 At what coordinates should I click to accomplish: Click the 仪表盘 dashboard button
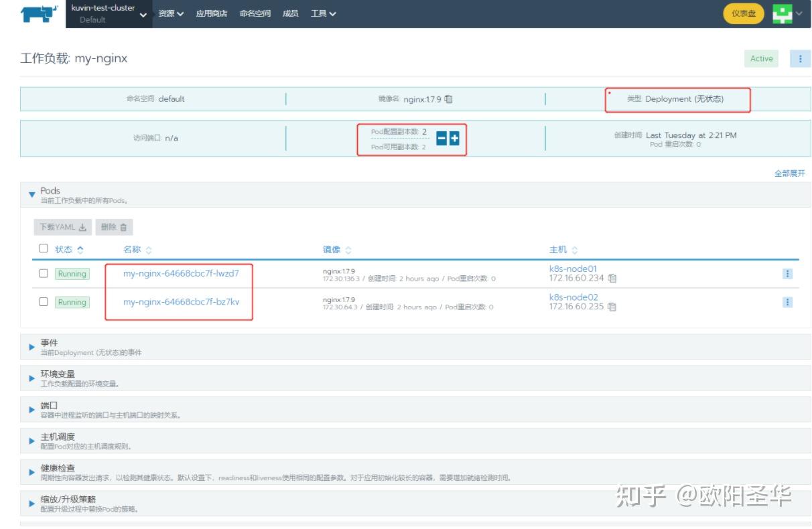pyautogui.click(x=743, y=13)
